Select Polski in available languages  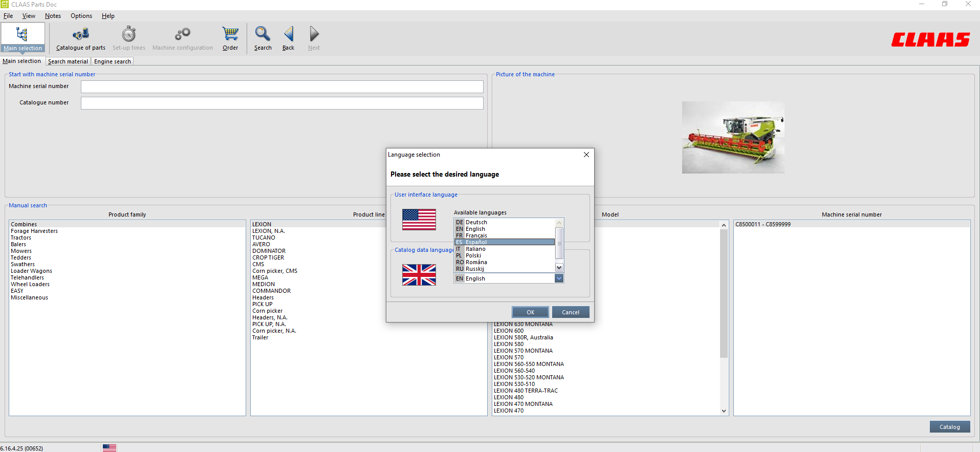click(x=505, y=255)
